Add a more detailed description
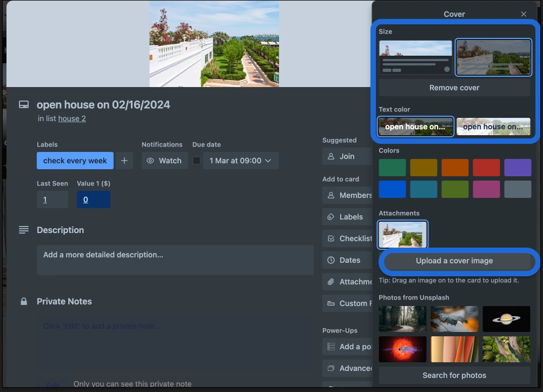Viewport: 543px width, 392px height. 175,260
